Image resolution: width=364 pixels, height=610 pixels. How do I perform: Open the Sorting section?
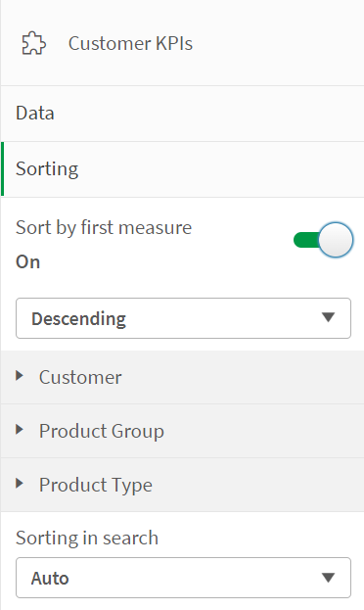tap(182, 169)
